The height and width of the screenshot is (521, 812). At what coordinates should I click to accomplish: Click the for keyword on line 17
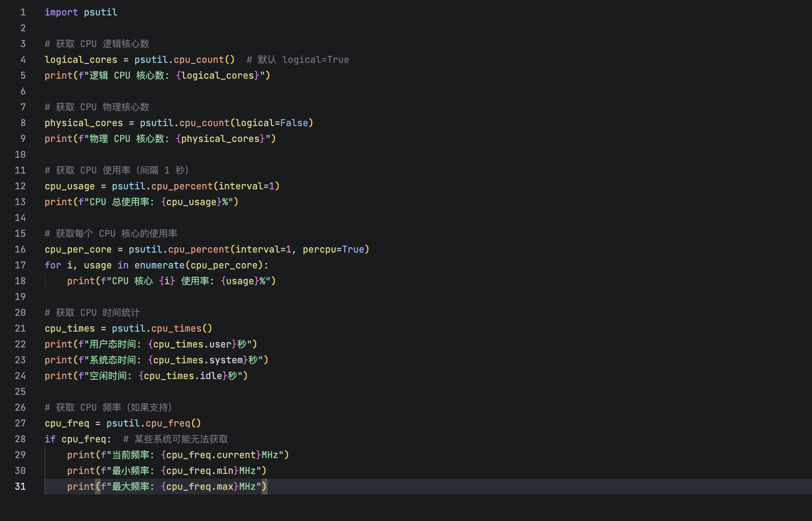click(53, 265)
